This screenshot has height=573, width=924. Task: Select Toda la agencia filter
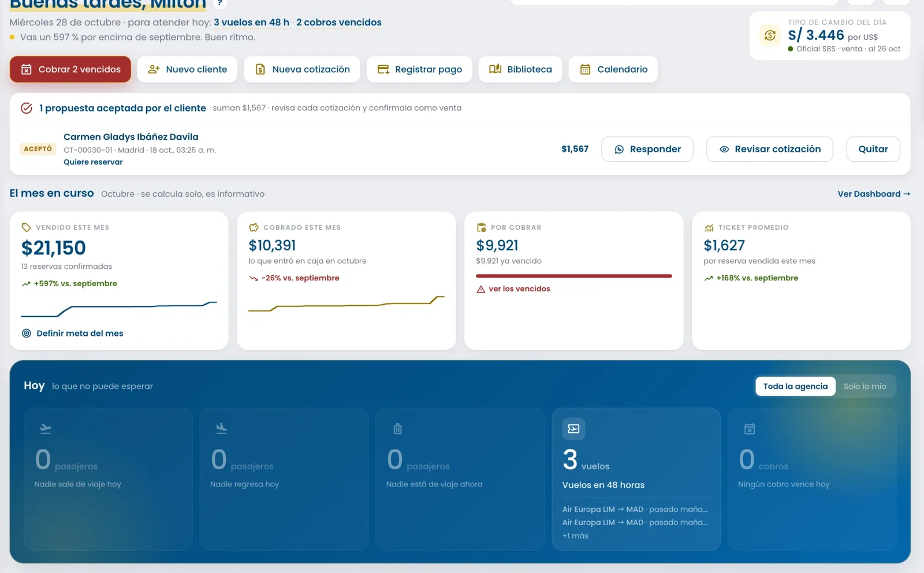coord(795,386)
